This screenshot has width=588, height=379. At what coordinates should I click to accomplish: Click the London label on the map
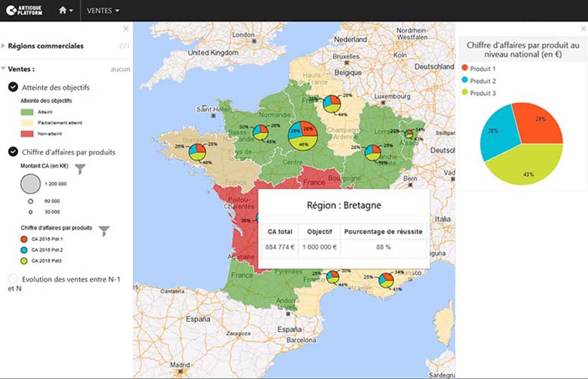[x=243, y=35]
